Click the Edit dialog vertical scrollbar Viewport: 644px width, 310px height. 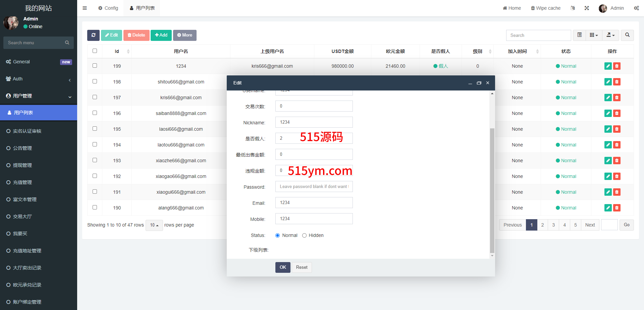(492, 190)
